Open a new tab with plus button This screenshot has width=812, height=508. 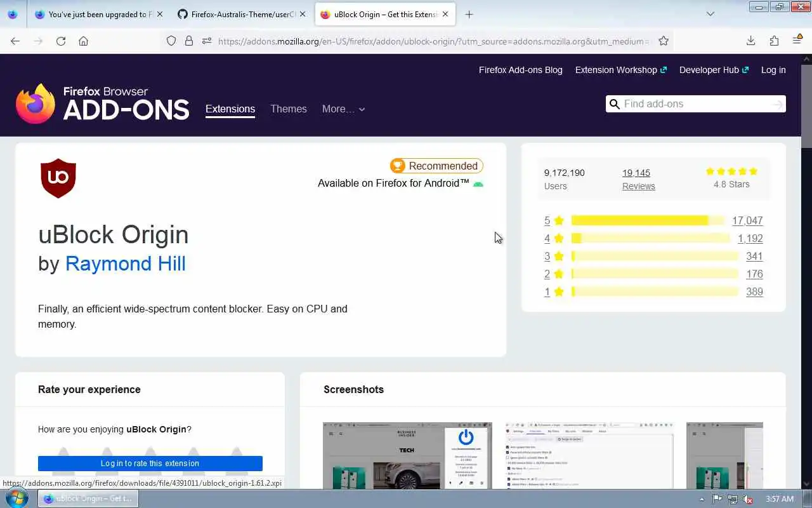[469, 14]
